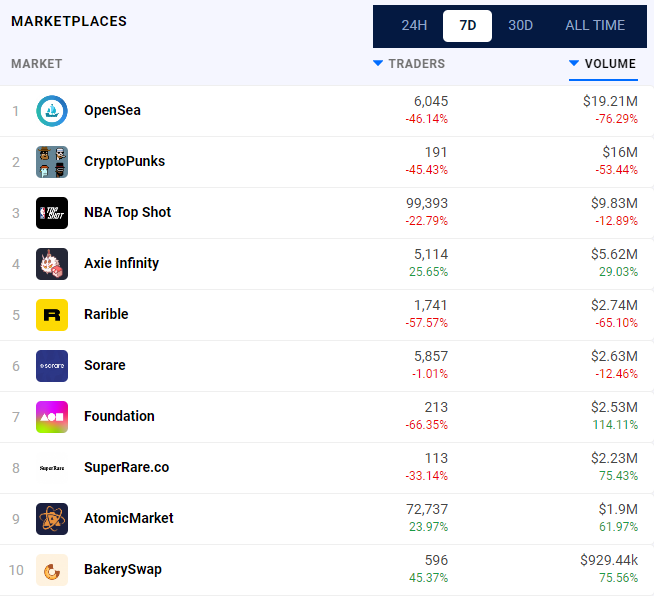
Task: Click BakerySwap's 45.37% traders change
Action: (428, 578)
